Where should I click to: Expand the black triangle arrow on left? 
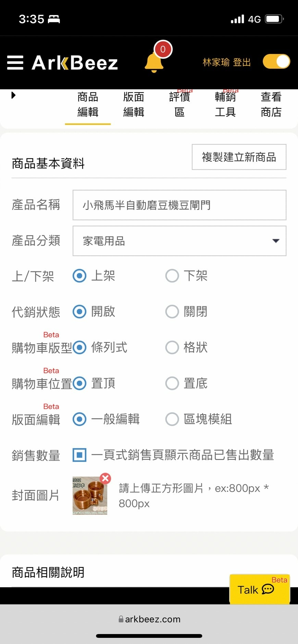coord(13,95)
